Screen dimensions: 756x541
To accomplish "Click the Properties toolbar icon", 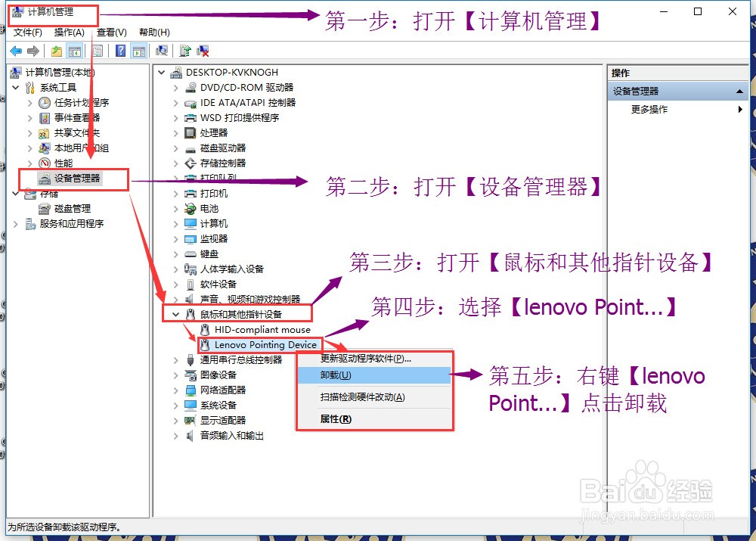I will 97,51.
